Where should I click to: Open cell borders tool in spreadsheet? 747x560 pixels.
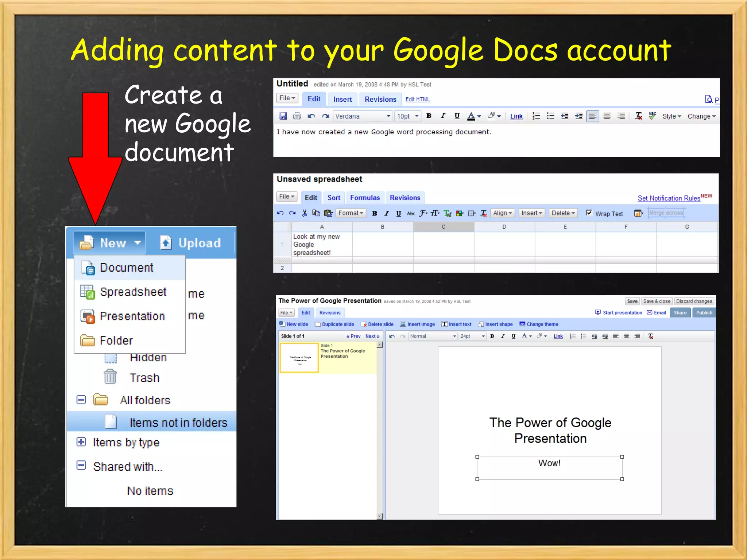(472, 213)
